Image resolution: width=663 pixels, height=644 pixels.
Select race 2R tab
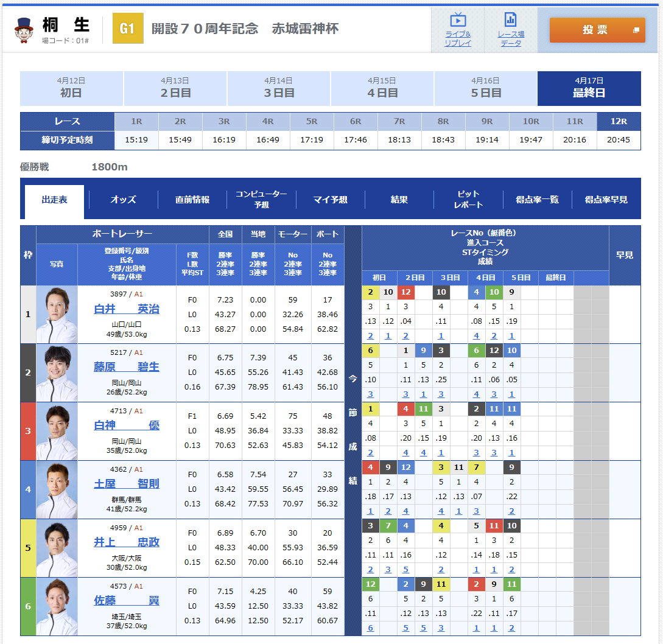(180, 121)
